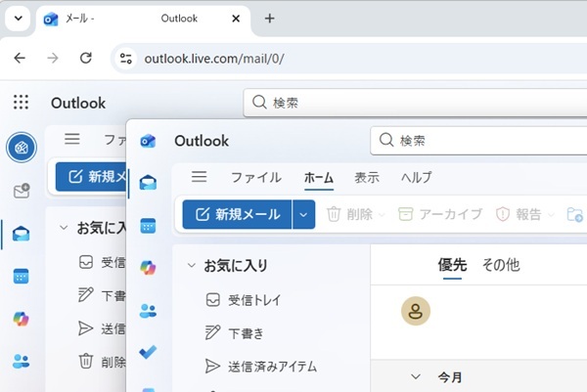
Task: Open ファイル tab in front window
Action: coord(256,177)
